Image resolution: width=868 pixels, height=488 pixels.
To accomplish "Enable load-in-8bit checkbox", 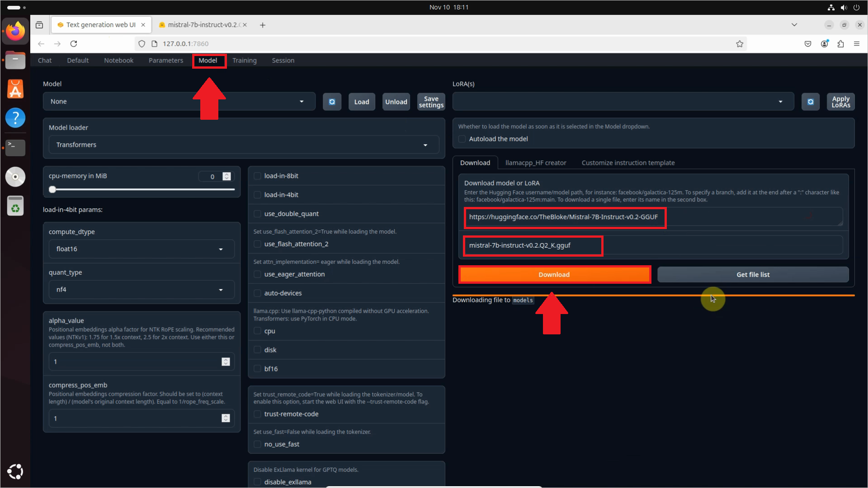I will click(257, 176).
